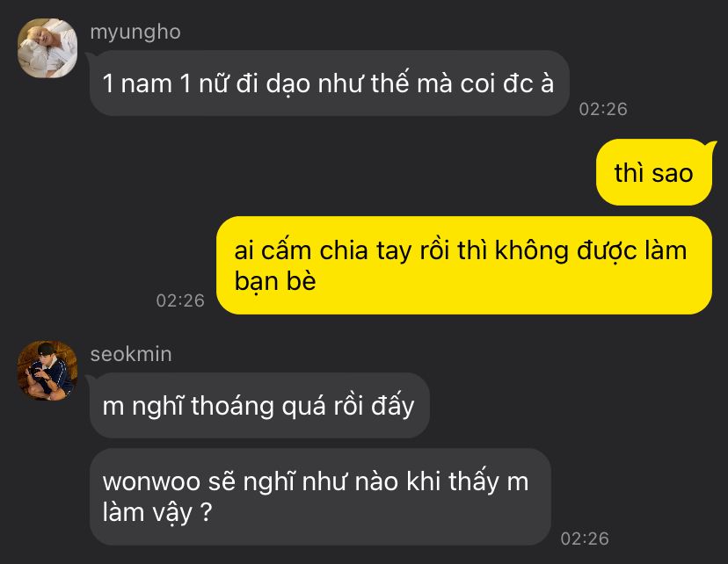Image resolution: width=728 pixels, height=564 pixels.
Task: Select the "wonwoo sẽ nghĩ như nào" message bubble
Action: point(320,496)
